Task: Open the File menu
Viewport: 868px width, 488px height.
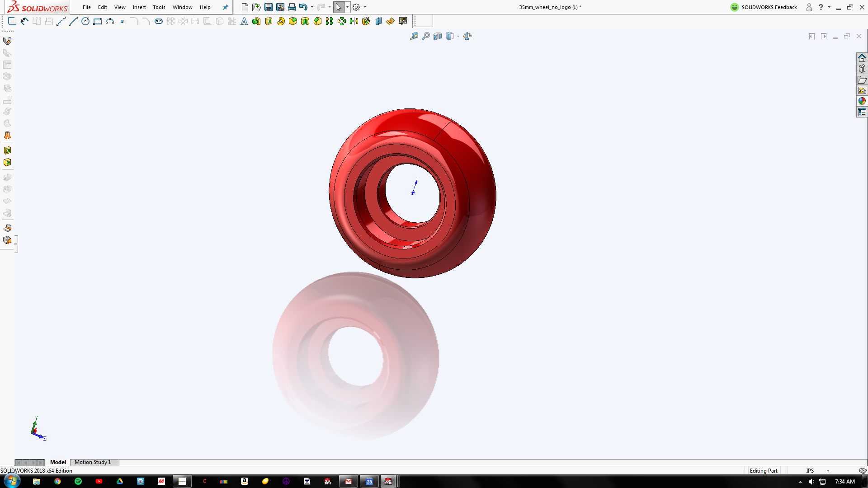Action: 87,7
